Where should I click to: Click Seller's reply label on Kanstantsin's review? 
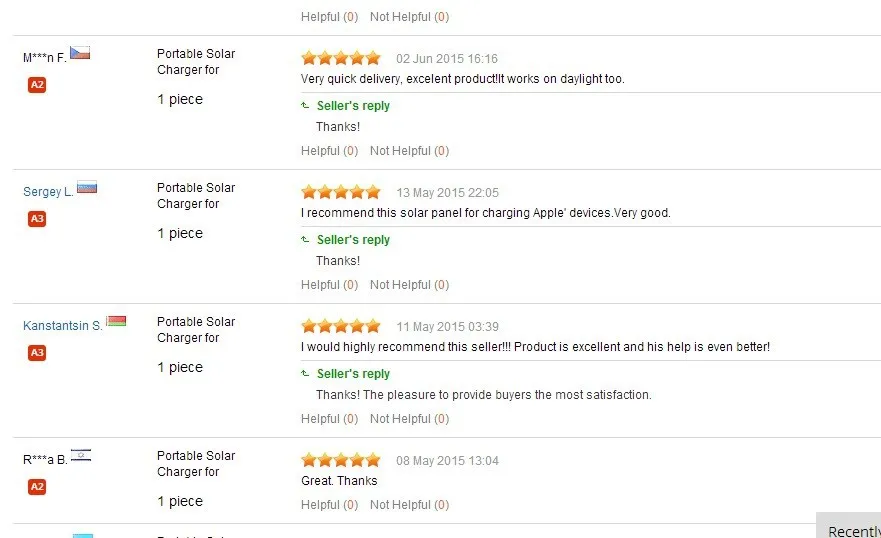[353, 374]
